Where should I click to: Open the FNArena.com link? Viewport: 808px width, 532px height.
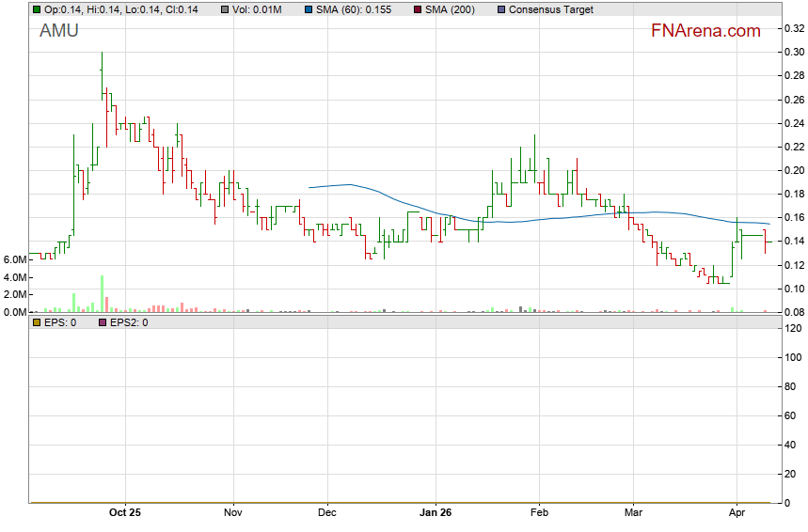705,31
